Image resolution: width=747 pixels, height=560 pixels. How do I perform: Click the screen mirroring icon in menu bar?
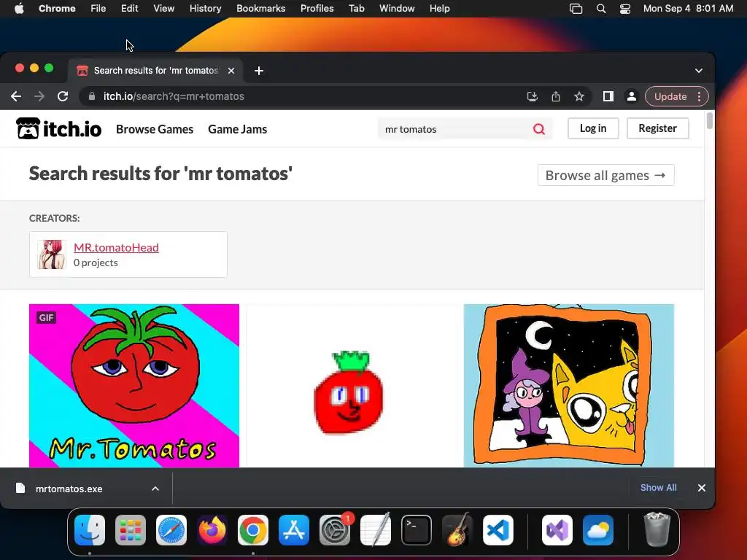576,9
